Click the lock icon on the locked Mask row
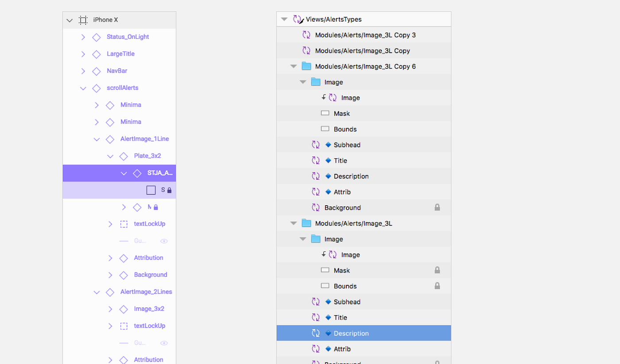This screenshot has width=620, height=364. tap(437, 270)
